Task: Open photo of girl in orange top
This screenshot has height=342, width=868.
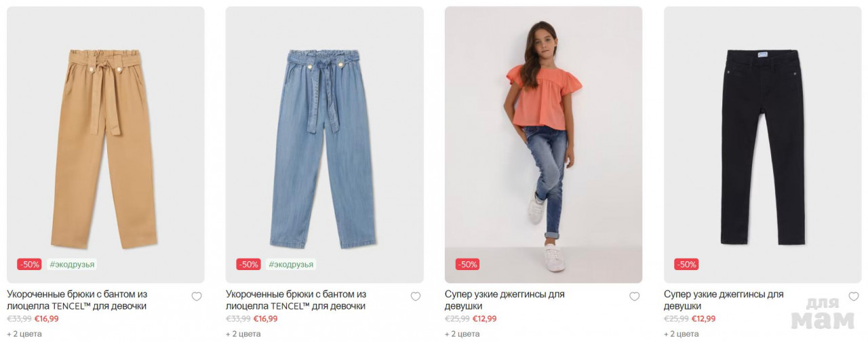Action: pos(544,145)
